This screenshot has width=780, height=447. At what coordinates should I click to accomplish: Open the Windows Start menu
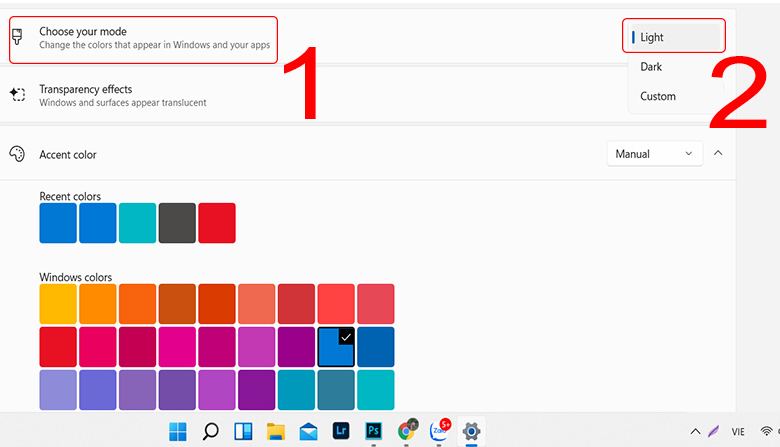[x=178, y=431]
